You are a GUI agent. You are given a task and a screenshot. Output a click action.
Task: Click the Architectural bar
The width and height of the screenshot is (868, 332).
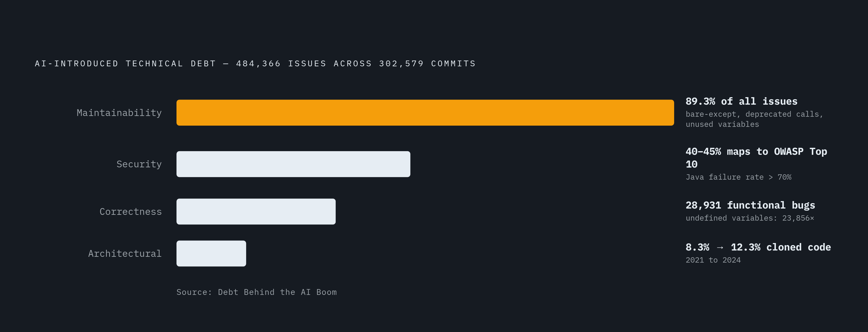pyautogui.click(x=211, y=253)
